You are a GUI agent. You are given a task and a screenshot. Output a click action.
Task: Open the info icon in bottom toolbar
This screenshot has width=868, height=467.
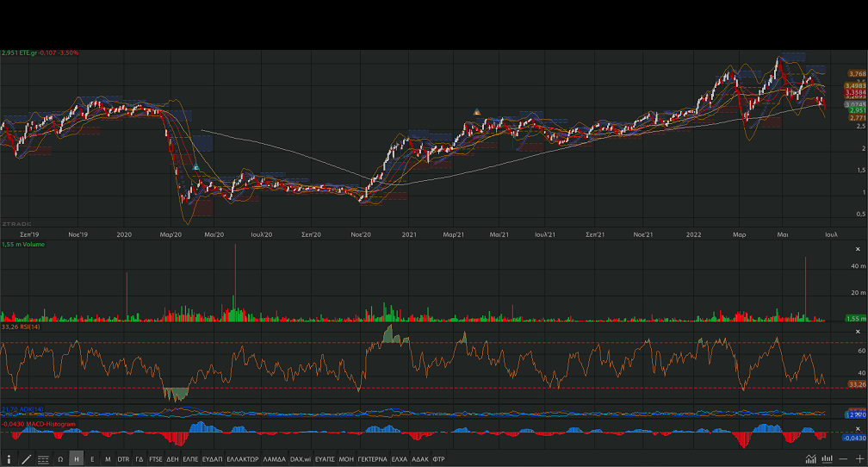(9, 459)
